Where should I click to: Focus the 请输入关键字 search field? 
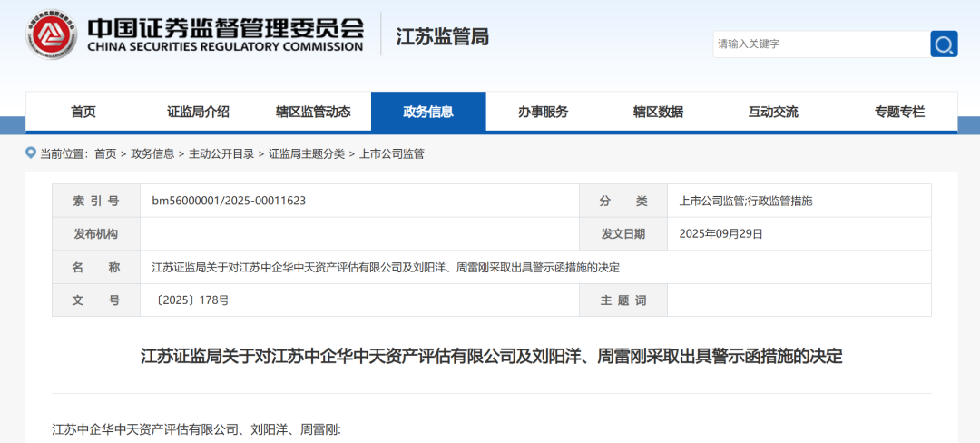[821, 44]
